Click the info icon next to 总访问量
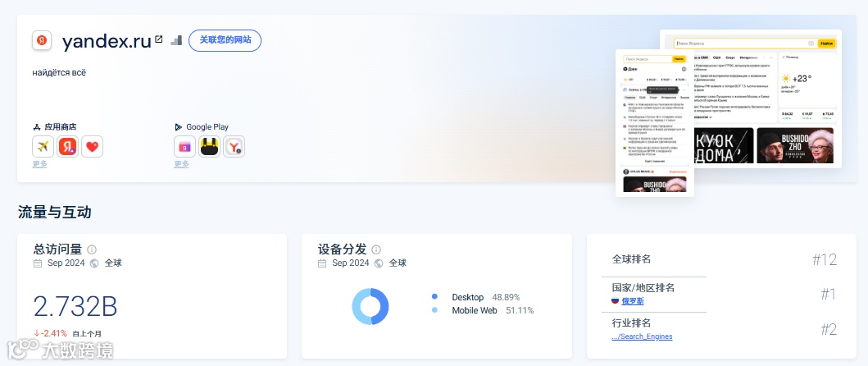 point(92,249)
